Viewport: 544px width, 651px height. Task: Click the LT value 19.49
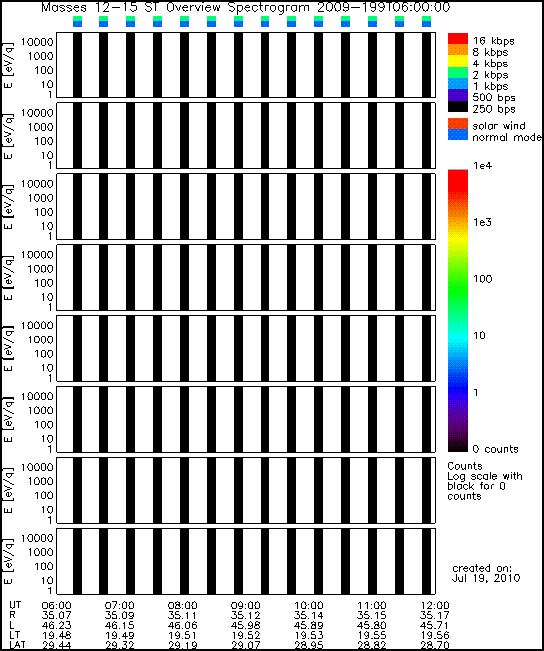[x=120, y=635]
